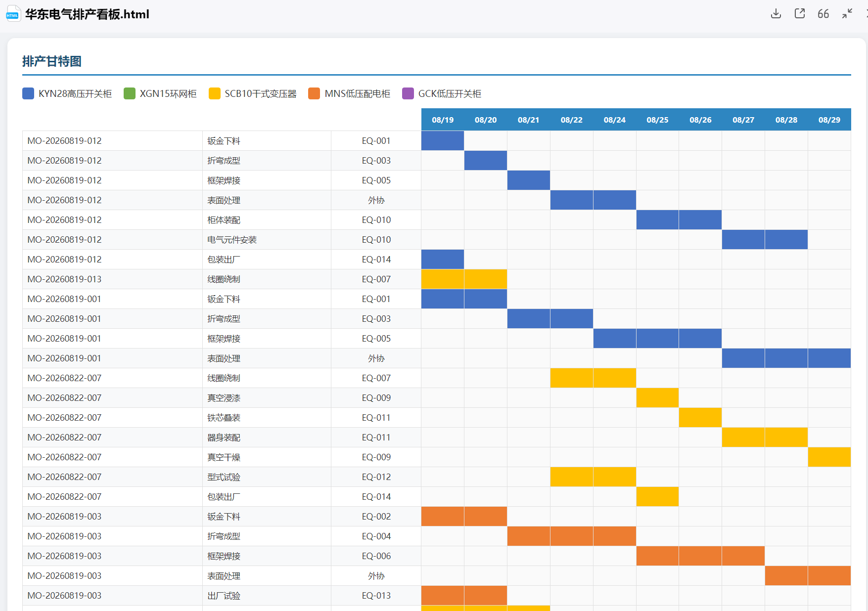
Task: Click the 型式试验 process cell
Action: [267, 477]
